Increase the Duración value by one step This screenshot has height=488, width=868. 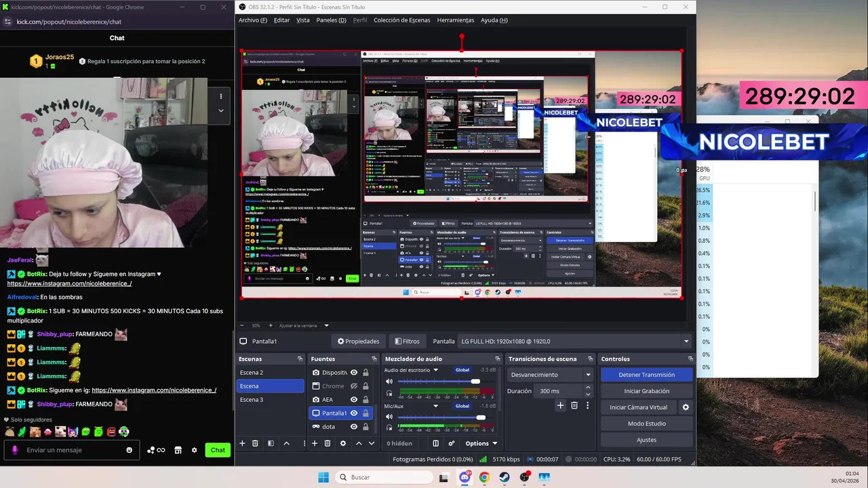point(587,388)
